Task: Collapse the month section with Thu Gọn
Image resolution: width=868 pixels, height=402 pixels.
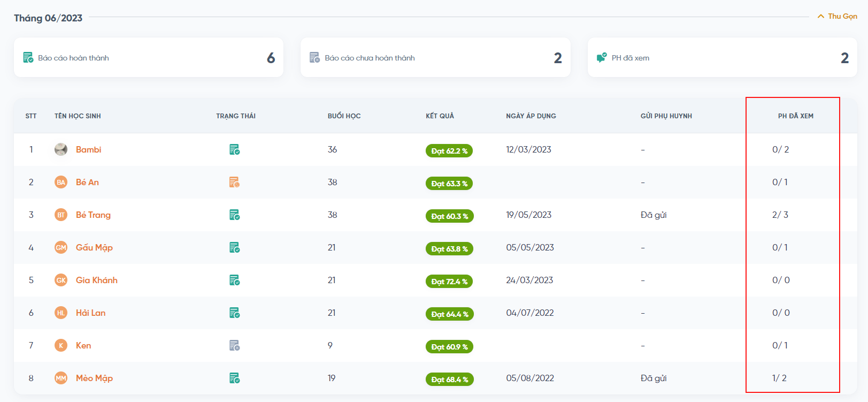Action: 838,17
